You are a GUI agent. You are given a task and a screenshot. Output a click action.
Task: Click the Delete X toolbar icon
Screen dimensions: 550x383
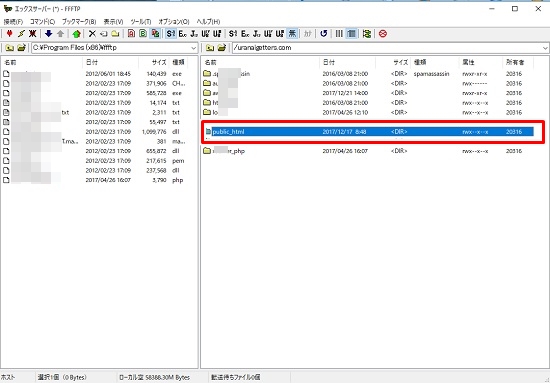(92, 34)
